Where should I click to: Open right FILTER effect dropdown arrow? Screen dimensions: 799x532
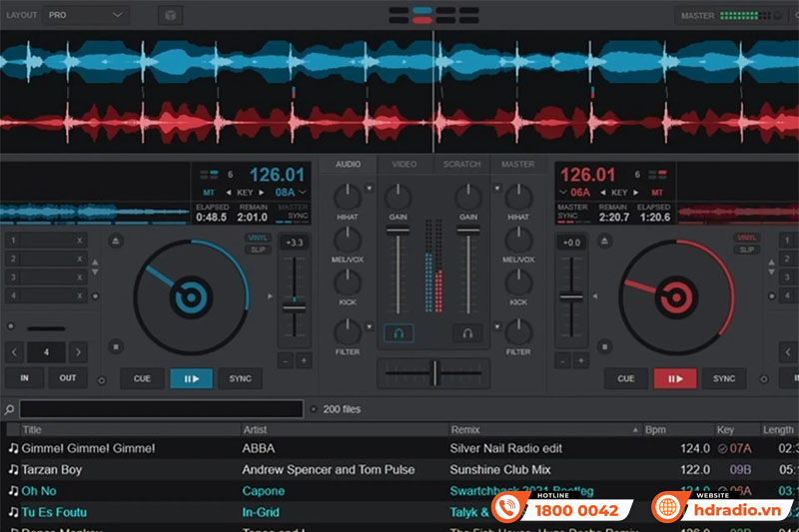496,326
